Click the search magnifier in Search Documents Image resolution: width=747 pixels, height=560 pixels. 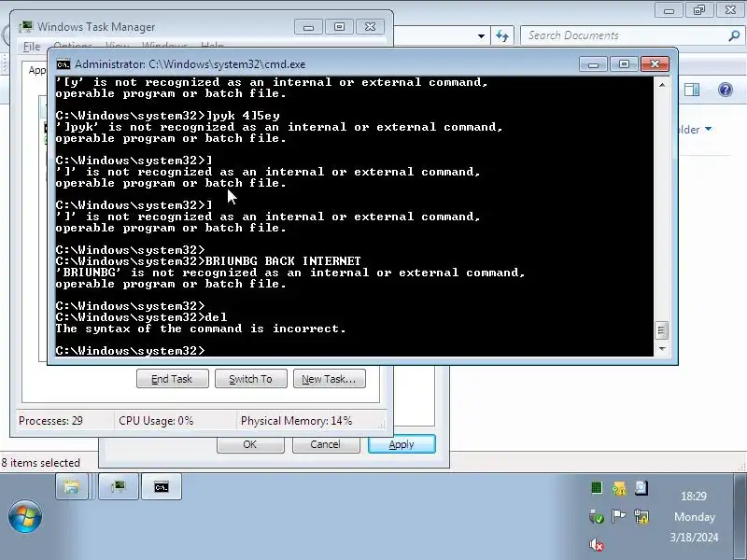(x=734, y=35)
